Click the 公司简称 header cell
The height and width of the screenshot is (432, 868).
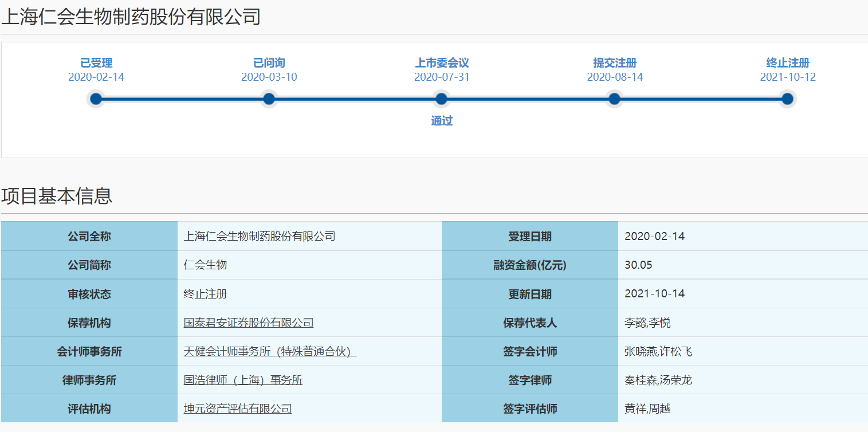[x=89, y=265]
